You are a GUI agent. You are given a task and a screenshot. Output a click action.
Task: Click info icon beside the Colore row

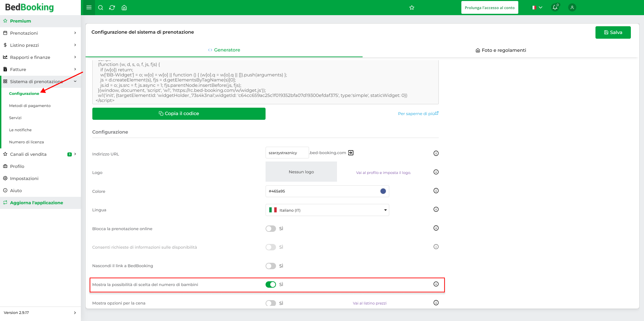click(436, 191)
